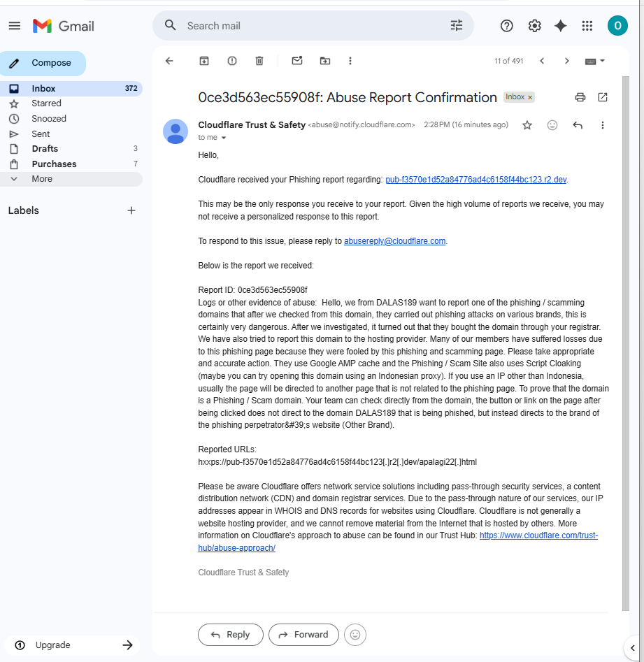This screenshot has height=662, width=644.
Task: Expand More in sidebar
Action: click(x=71, y=178)
